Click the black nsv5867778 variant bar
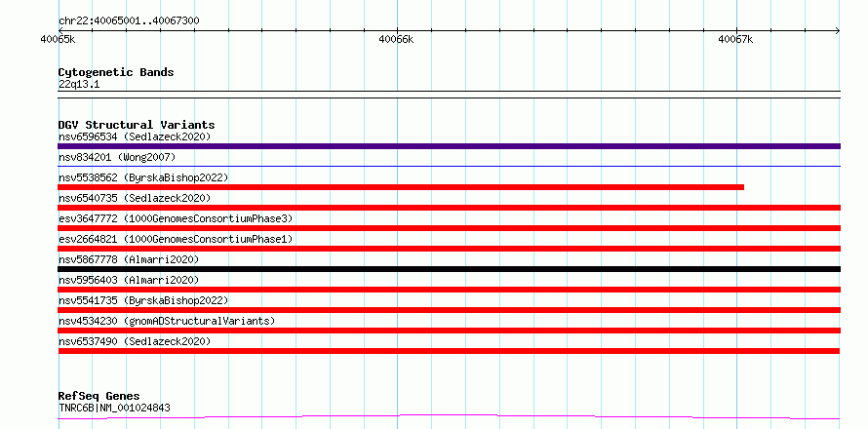The image size is (868, 429). pos(449,269)
